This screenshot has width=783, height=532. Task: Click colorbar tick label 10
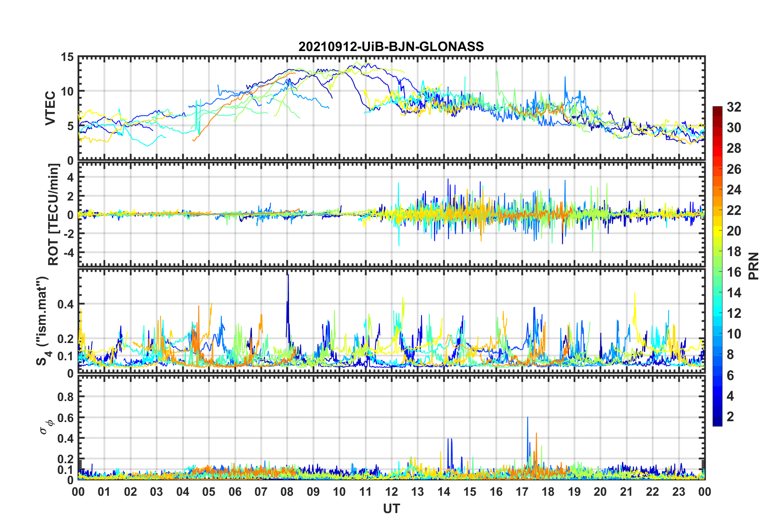tap(734, 334)
